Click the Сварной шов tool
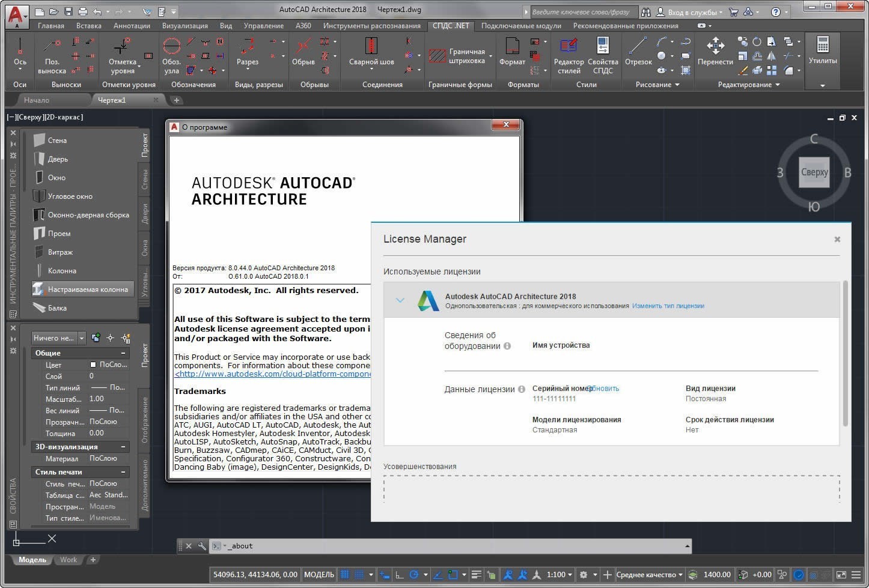This screenshot has width=869, height=588. [x=371, y=53]
